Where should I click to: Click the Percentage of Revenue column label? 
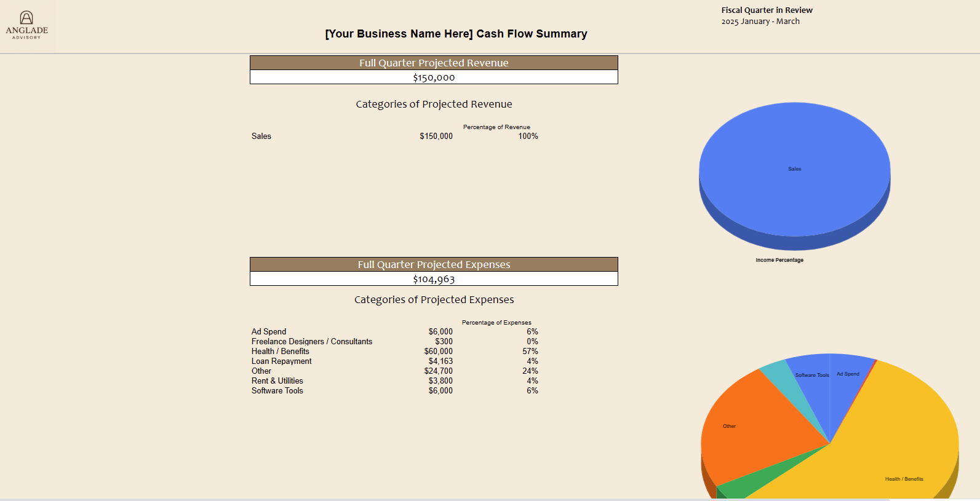coord(496,127)
